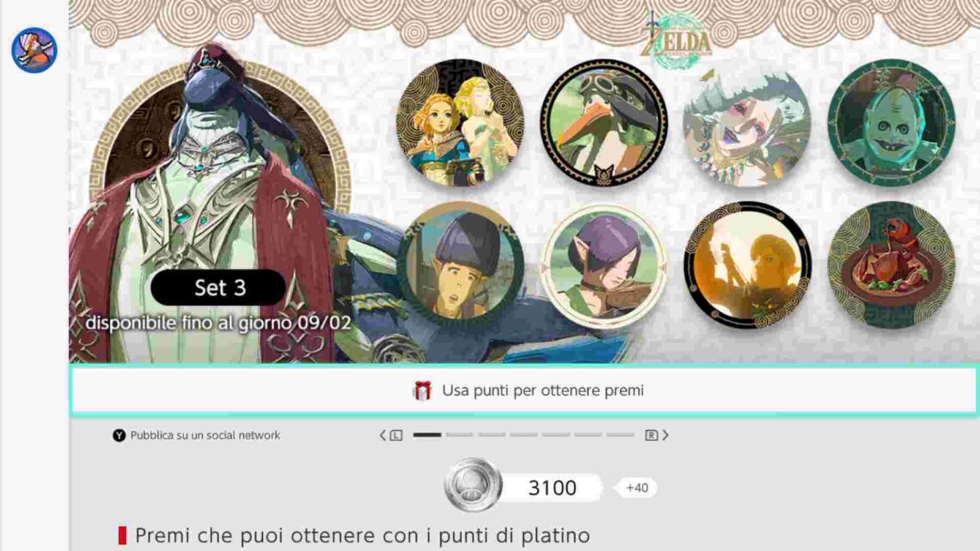Select the green Korok-like creature icon
Screen dimensions: 980x551
(x=891, y=123)
